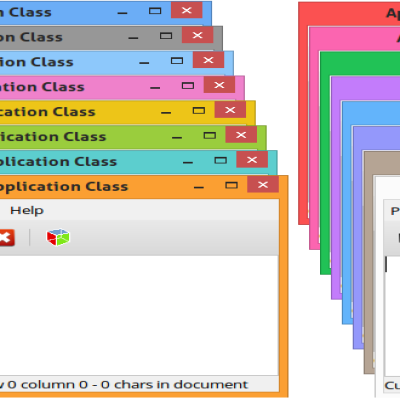The image size is (400, 400).
Task: Close the light blue title bar window
Action: pos(208,60)
